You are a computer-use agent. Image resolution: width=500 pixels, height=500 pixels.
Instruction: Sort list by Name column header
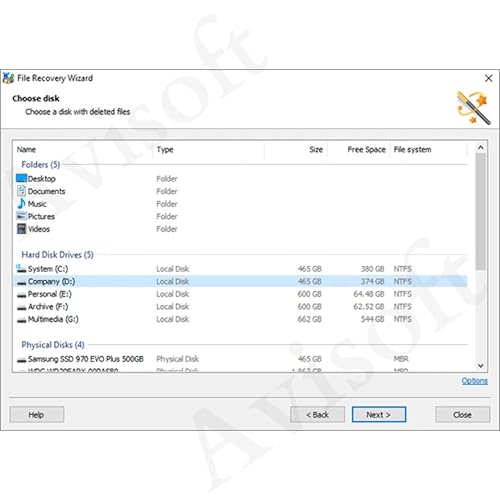pyautogui.click(x=26, y=149)
